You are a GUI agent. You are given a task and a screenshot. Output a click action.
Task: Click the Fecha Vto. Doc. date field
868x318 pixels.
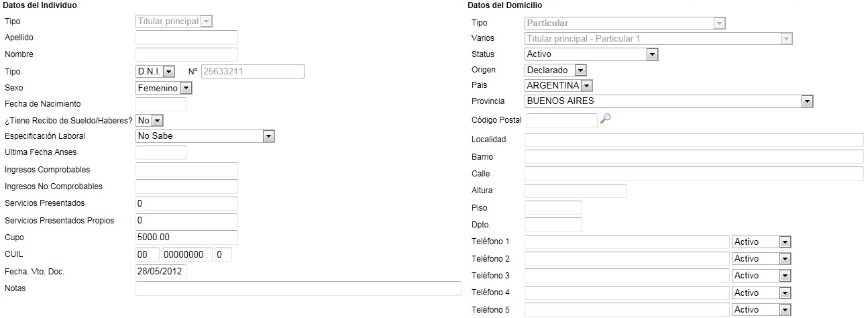click(161, 272)
